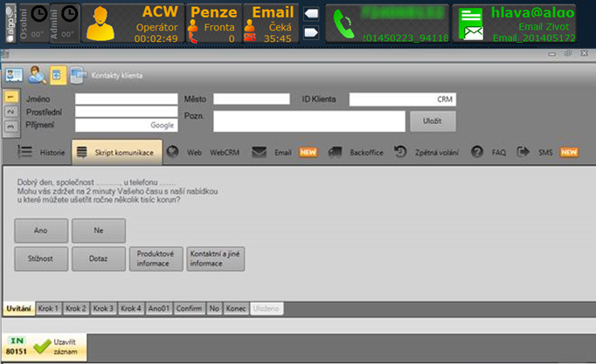Select side page tab 3
596x364 pixels.
pos(10,126)
